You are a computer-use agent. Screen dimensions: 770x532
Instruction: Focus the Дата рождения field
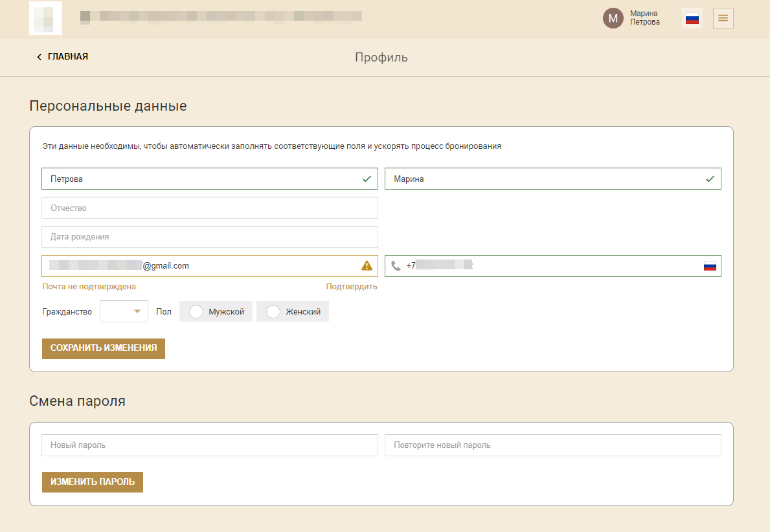[x=210, y=237]
